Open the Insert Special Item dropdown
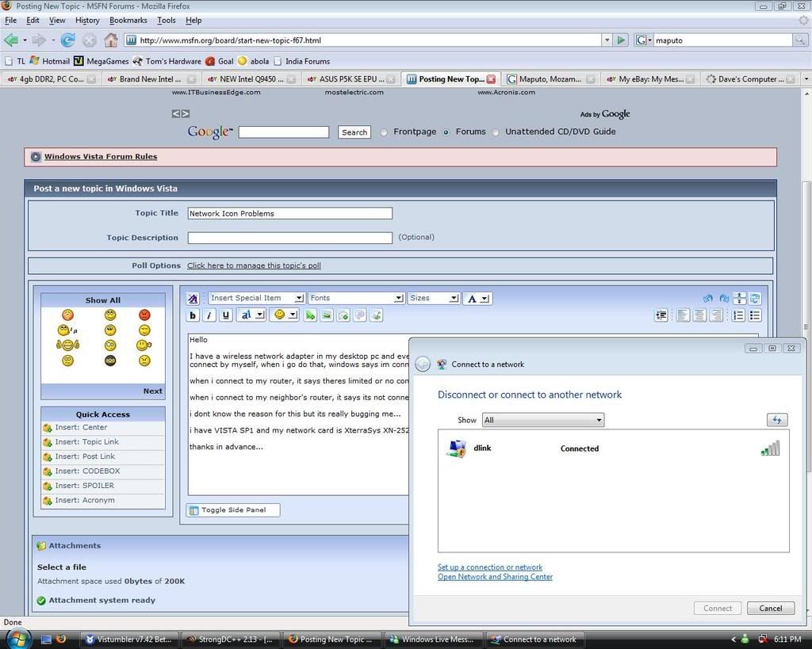This screenshot has width=812, height=649. pos(256,298)
